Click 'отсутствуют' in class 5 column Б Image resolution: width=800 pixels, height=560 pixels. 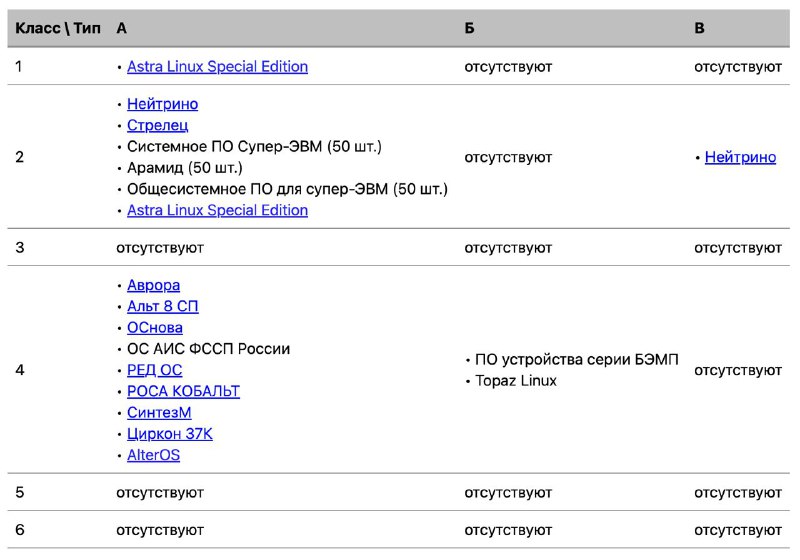point(508,493)
